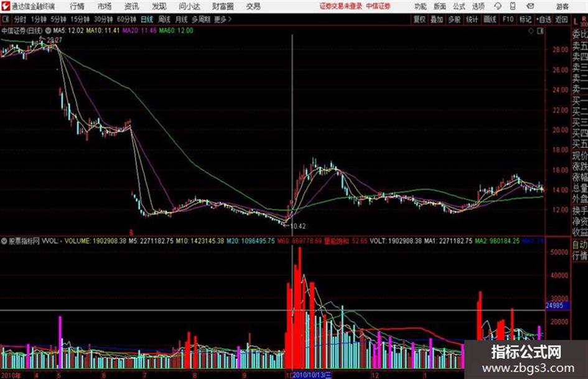Image resolution: width=588 pixels, height=379 pixels.
Task: Click the 24985 volume level marker
Action: pos(556,306)
